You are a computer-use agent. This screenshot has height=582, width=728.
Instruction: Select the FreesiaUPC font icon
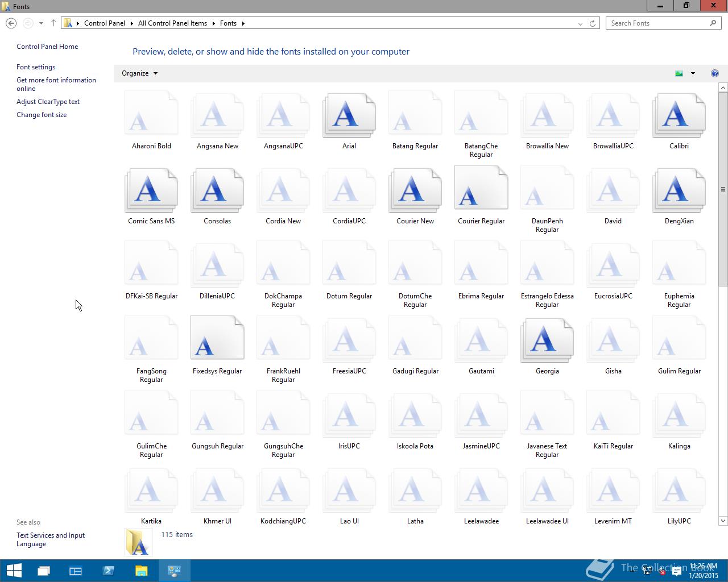click(349, 340)
